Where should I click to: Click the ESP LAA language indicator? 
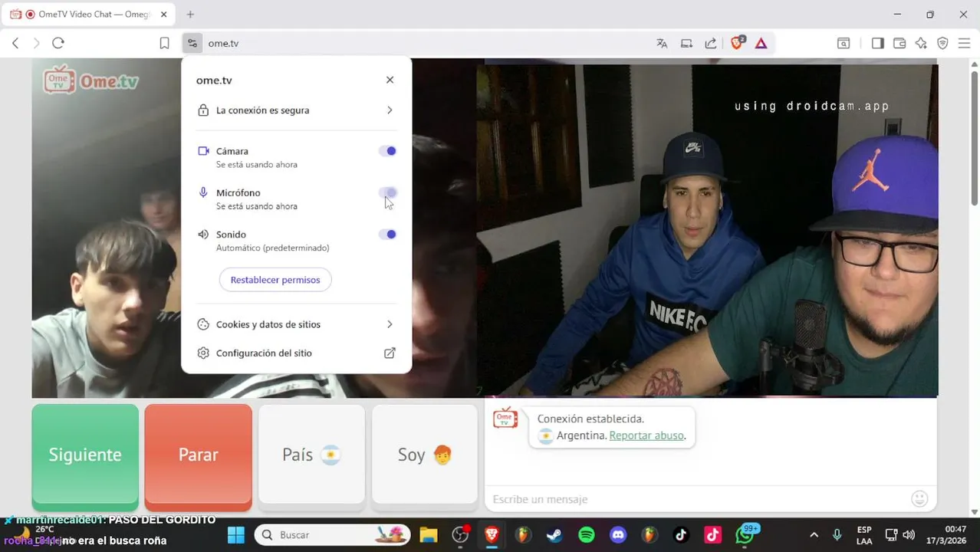[x=864, y=535]
